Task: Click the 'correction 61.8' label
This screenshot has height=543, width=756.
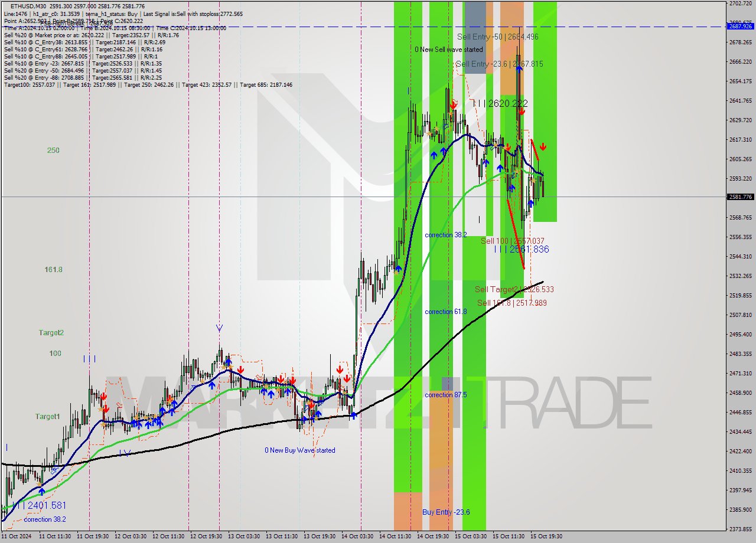Action: (446, 312)
